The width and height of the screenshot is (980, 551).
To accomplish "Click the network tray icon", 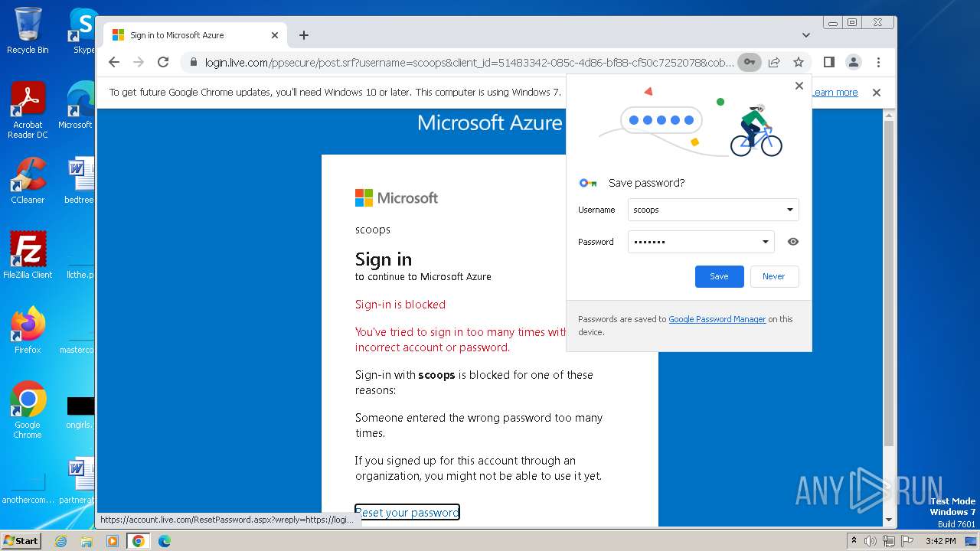I will [889, 541].
